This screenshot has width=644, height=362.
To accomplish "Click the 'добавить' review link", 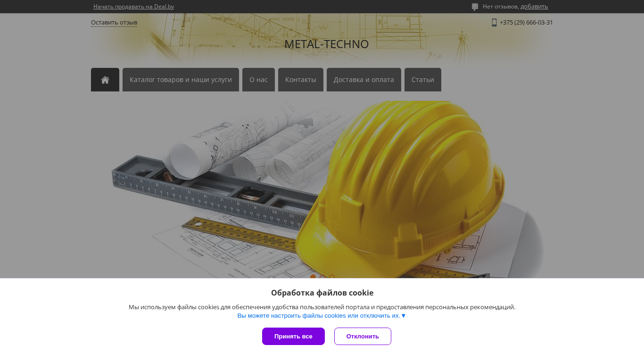I will 534,7.
